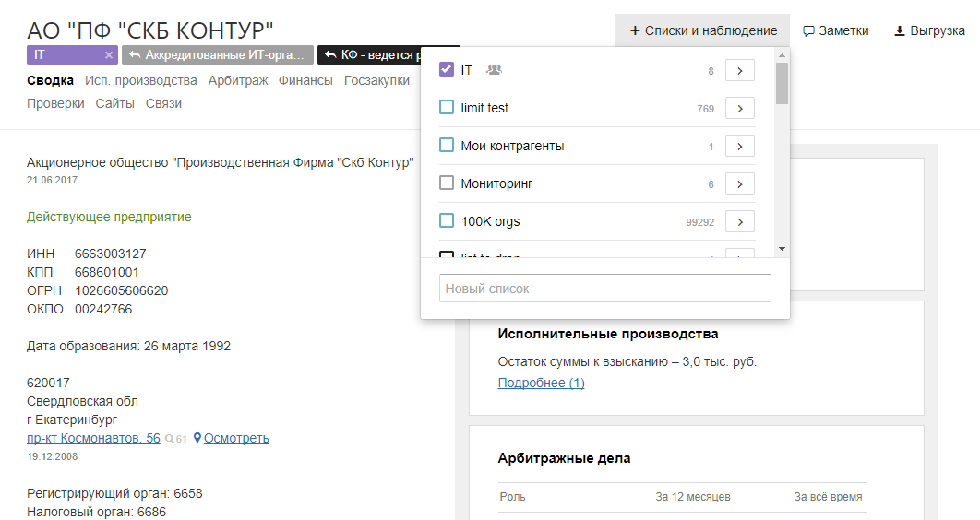The height and width of the screenshot is (520, 980).
Task: Open address link пр-кт Космонавтов, 56
Action: coord(93,438)
